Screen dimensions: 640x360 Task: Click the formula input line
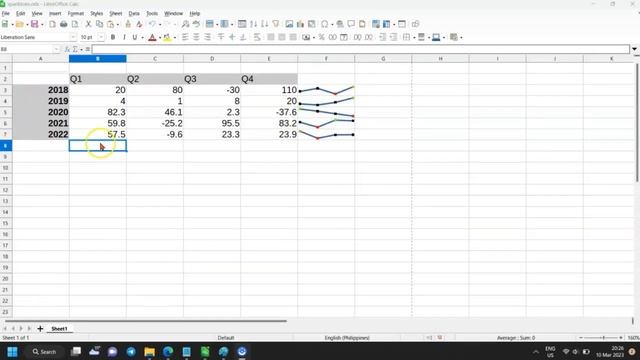(361, 49)
